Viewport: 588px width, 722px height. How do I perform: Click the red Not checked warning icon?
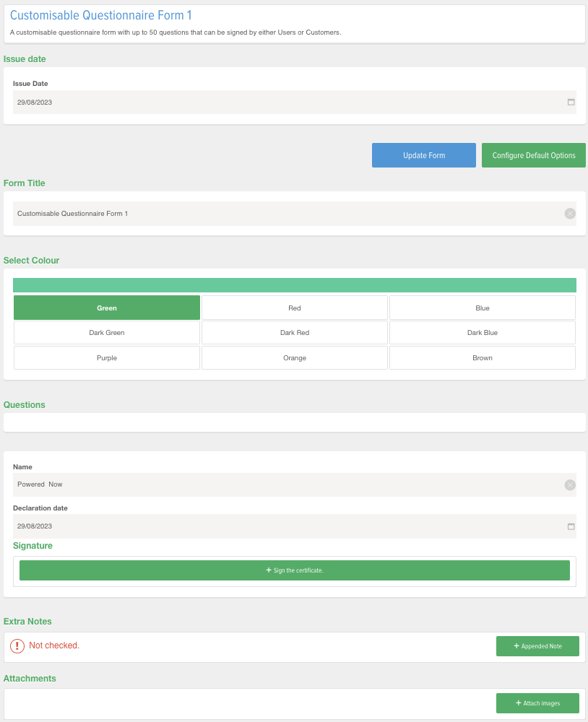pyautogui.click(x=17, y=645)
